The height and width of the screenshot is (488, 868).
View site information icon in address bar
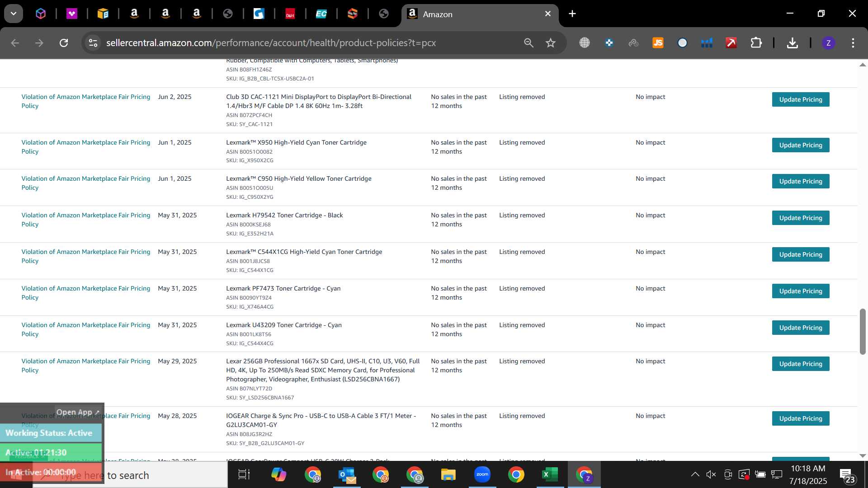[x=93, y=42]
